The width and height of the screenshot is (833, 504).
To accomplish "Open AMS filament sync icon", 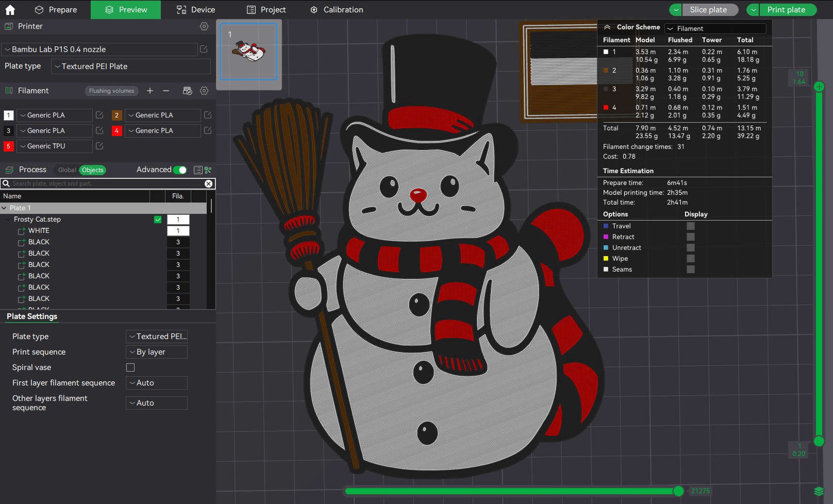I will pos(188,91).
